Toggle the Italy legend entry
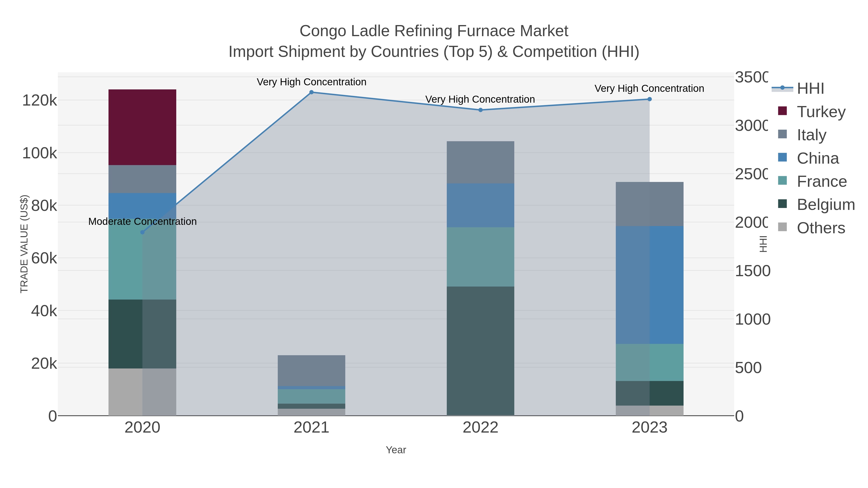Viewport: 868px width, 488px height. (802, 135)
